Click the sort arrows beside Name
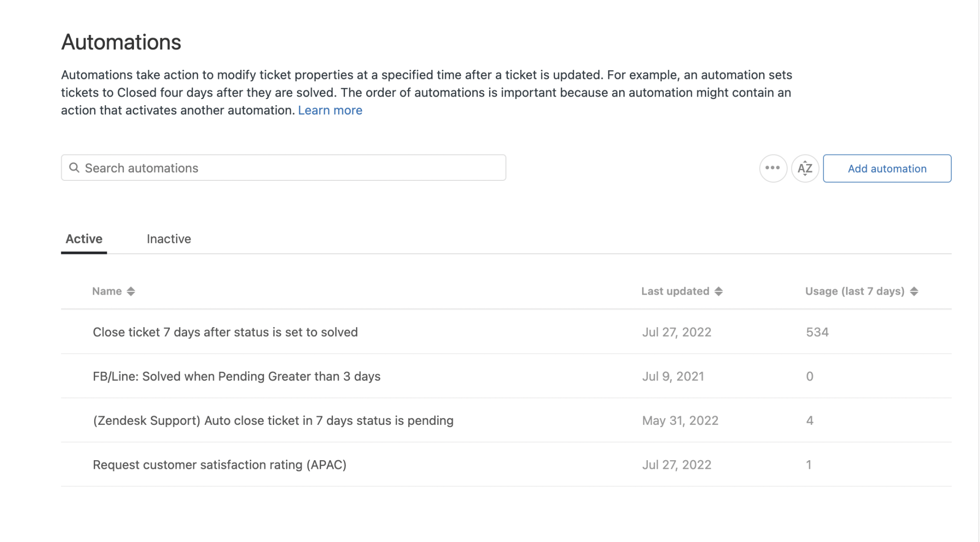The width and height of the screenshot is (980, 542). (131, 291)
